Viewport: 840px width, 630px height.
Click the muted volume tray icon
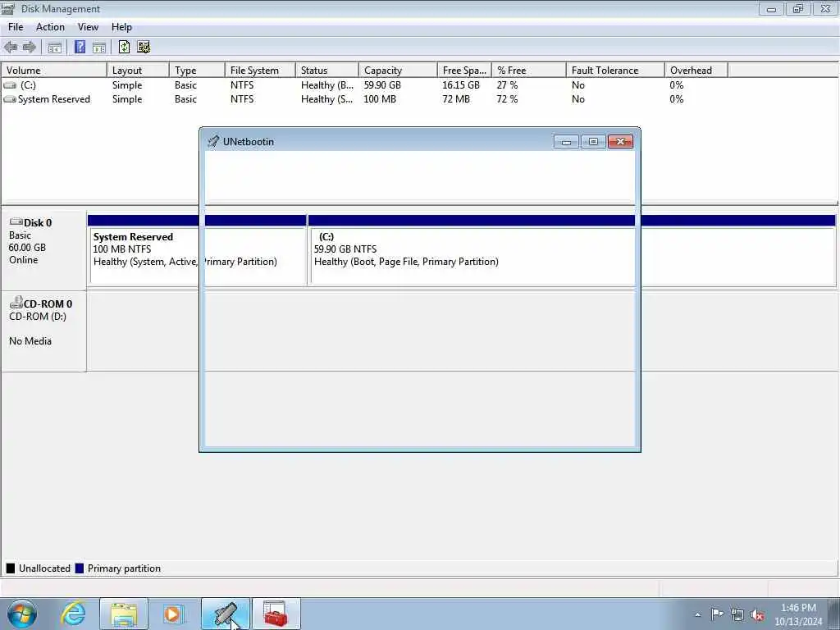pyautogui.click(x=757, y=614)
